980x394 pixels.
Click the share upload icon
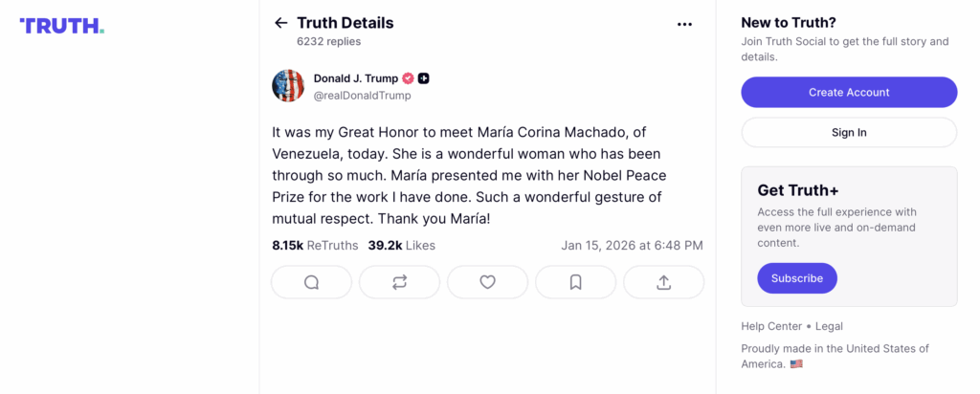tap(663, 282)
